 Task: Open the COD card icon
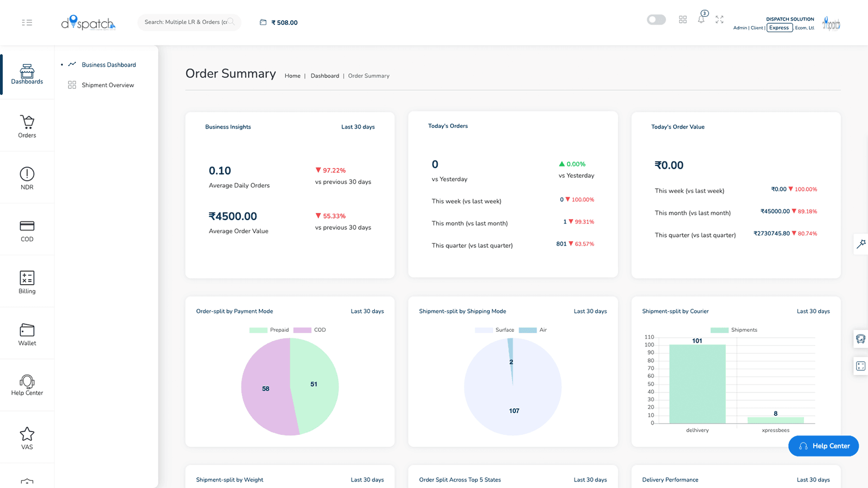point(27,226)
